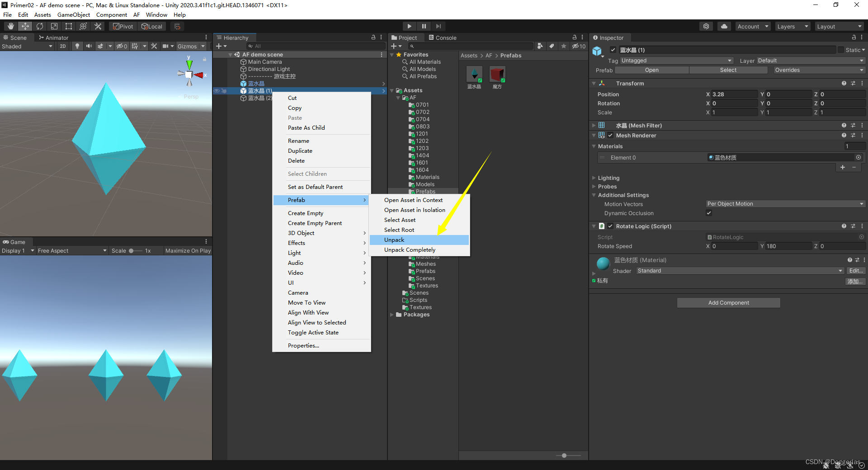Toggle the Static checkbox

(841, 50)
